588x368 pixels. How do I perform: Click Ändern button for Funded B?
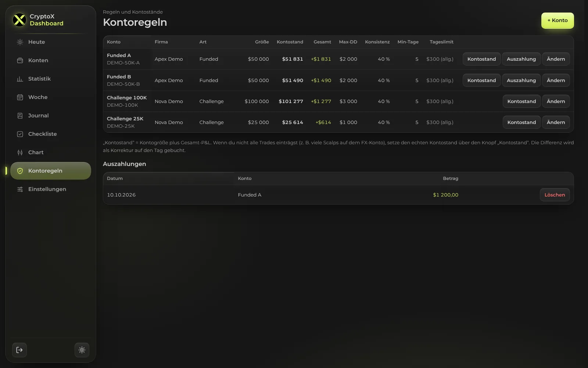tap(556, 80)
